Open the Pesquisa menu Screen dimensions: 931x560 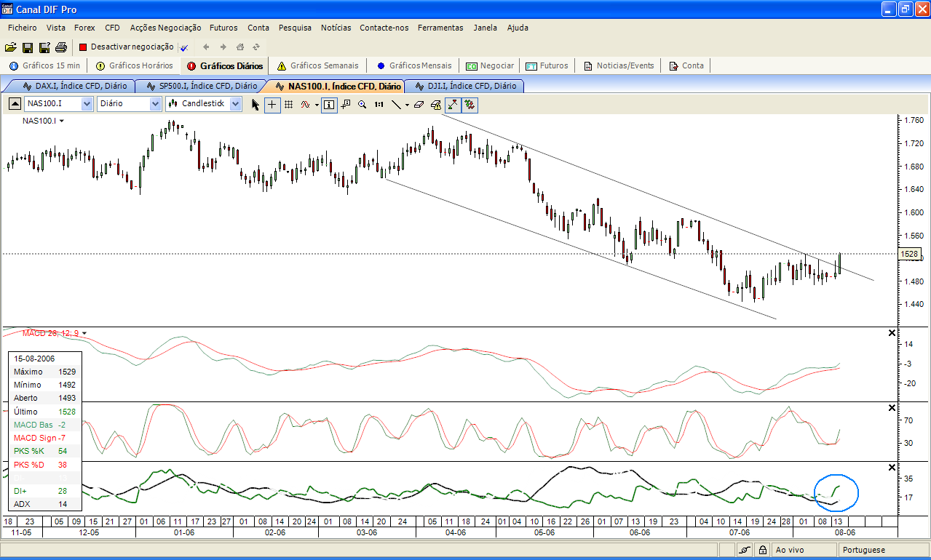coord(295,28)
